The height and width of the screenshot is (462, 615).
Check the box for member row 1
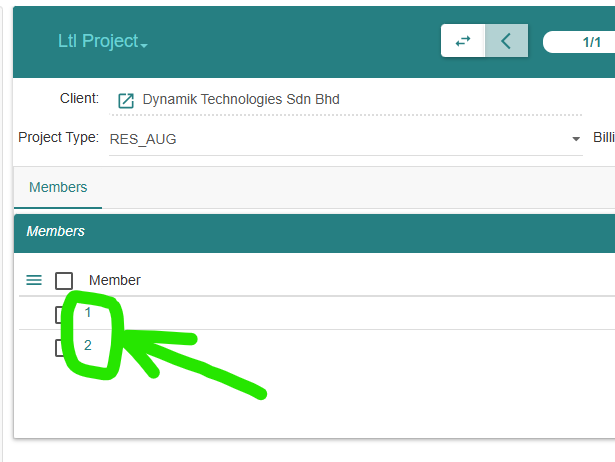coord(59,315)
